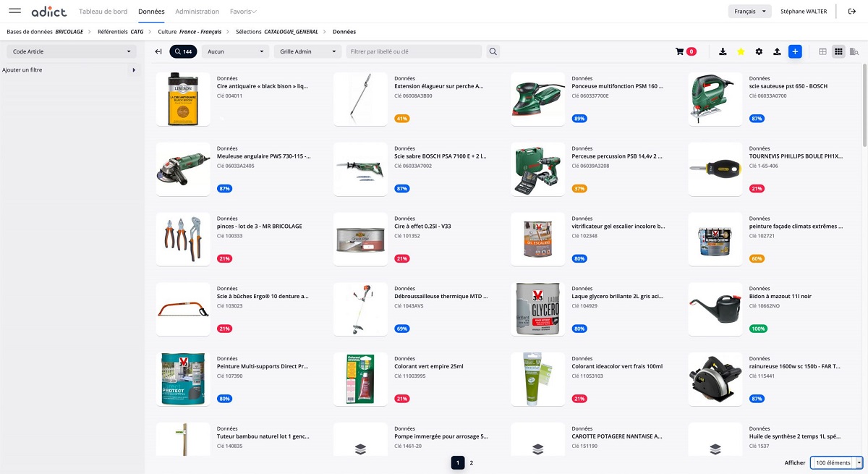Click the yellow star favorites icon
The image size is (868, 474).
741,51
